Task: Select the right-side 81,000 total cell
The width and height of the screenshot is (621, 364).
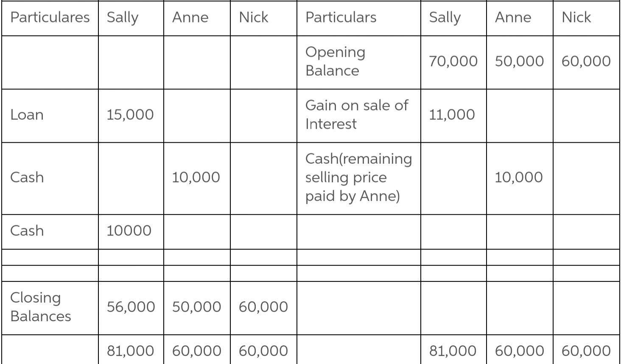Action: 453,351
